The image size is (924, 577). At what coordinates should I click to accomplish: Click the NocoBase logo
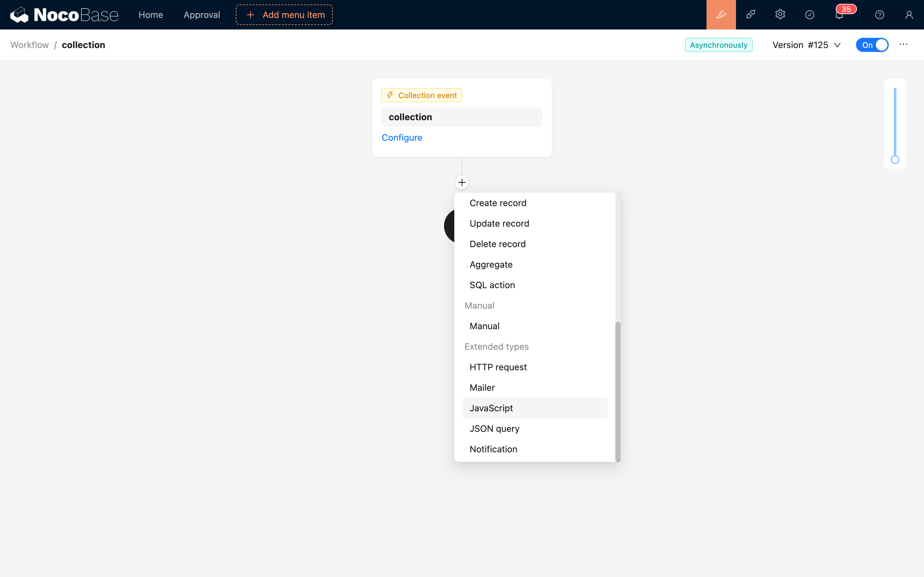64,15
